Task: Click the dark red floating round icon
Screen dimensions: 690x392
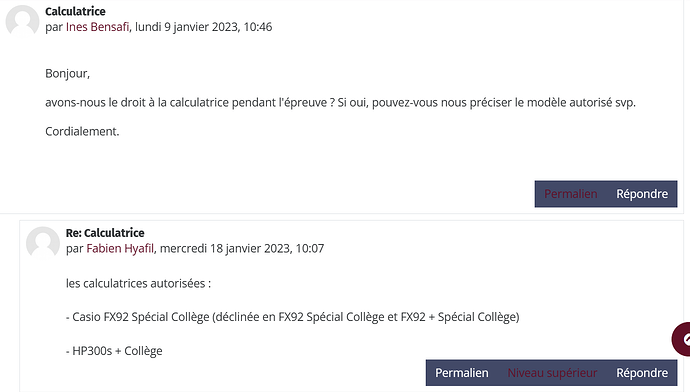Action: click(681, 339)
